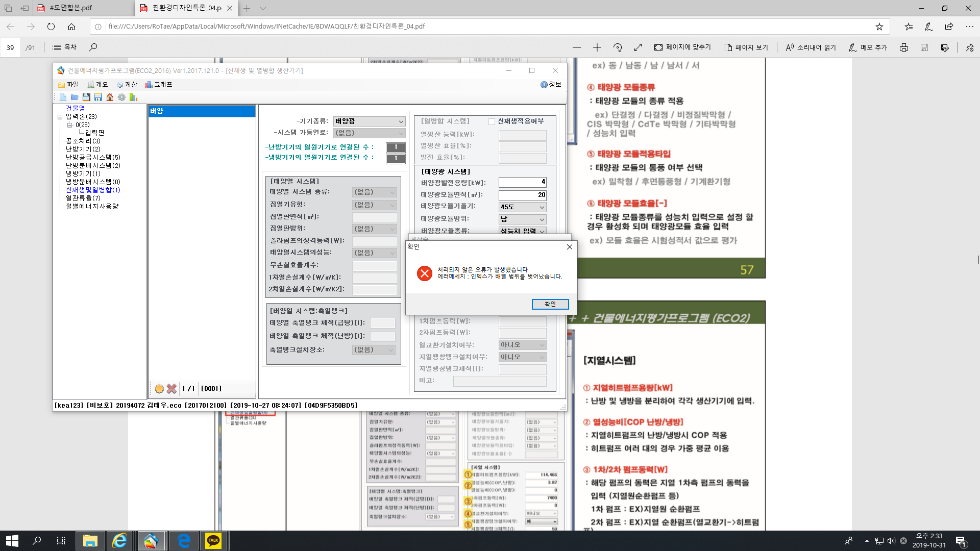Image resolution: width=980 pixels, height=551 pixels.
Task: Click the green bar chart toolbar icon
Action: pyautogui.click(x=133, y=97)
